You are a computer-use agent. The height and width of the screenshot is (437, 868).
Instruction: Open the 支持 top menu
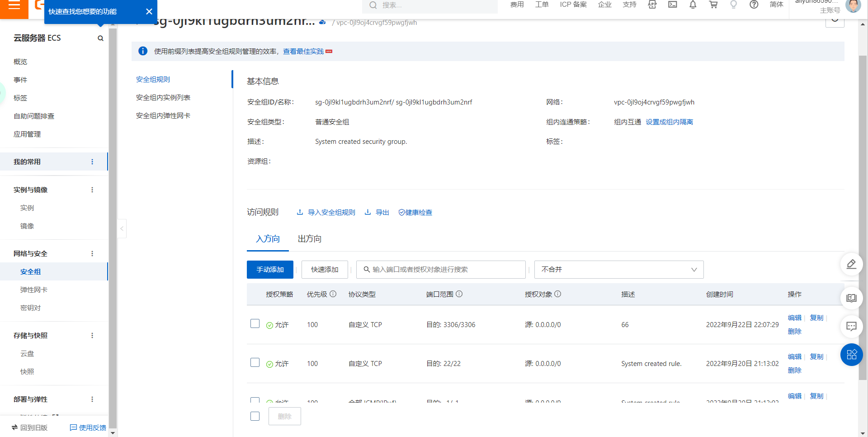[629, 5]
